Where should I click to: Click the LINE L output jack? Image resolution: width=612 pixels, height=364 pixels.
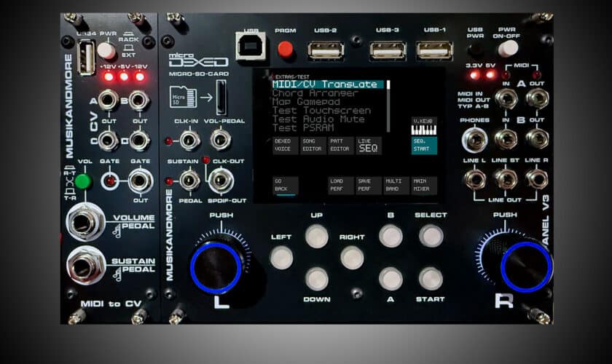point(475,178)
